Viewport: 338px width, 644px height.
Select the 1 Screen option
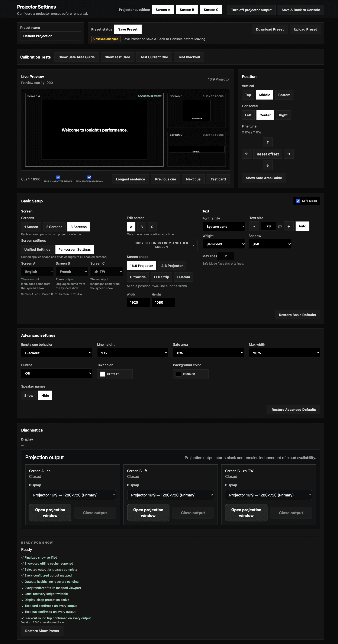pyautogui.click(x=31, y=227)
